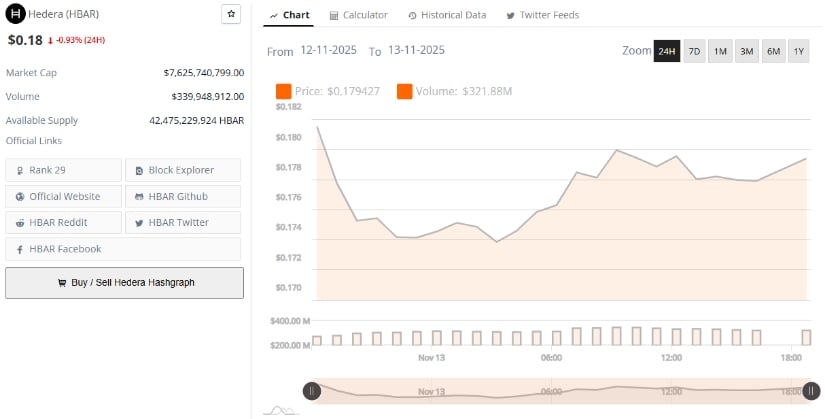Open the Twitter Feeds tab
Viewport: 825px width, 419px height.
[543, 15]
